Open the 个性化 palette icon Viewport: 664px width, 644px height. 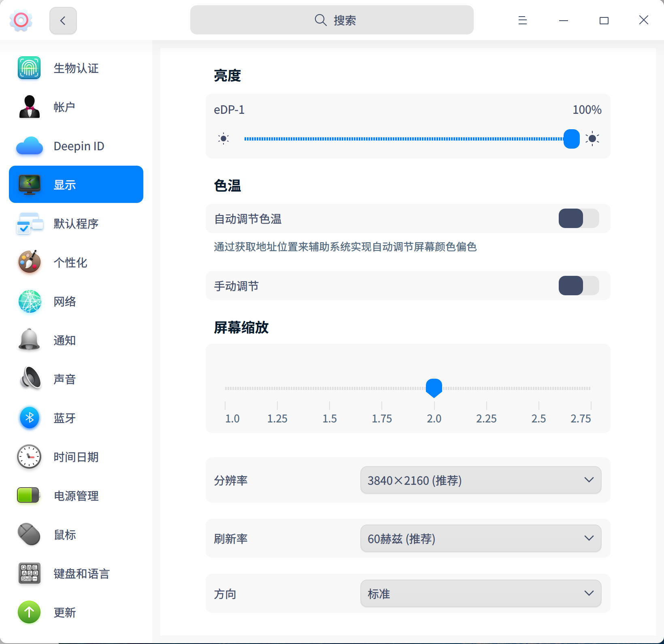click(29, 262)
